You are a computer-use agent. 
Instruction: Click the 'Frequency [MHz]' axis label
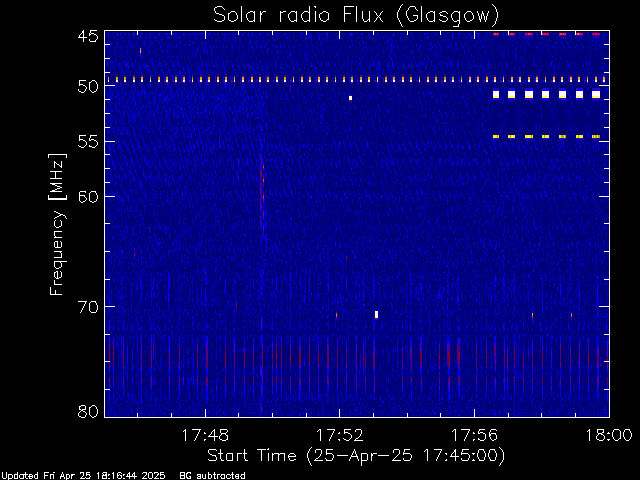[57, 224]
